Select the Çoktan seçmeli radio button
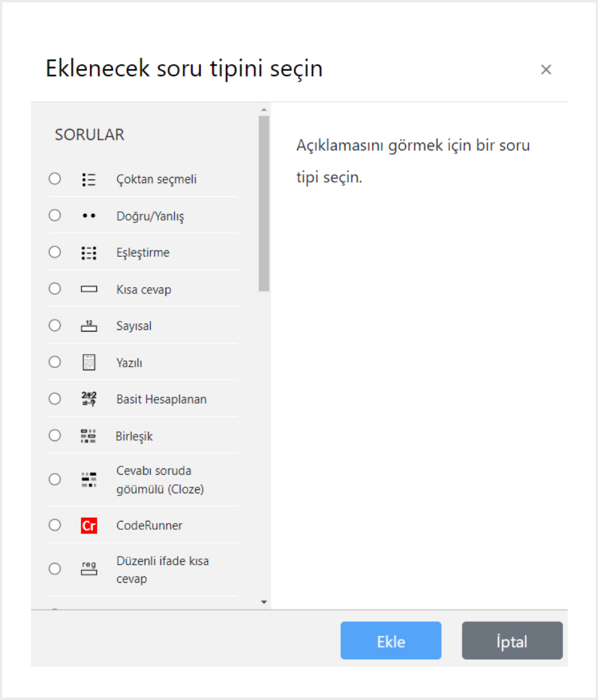Image resolution: width=598 pixels, height=700 pixels. tap(55, 178)
